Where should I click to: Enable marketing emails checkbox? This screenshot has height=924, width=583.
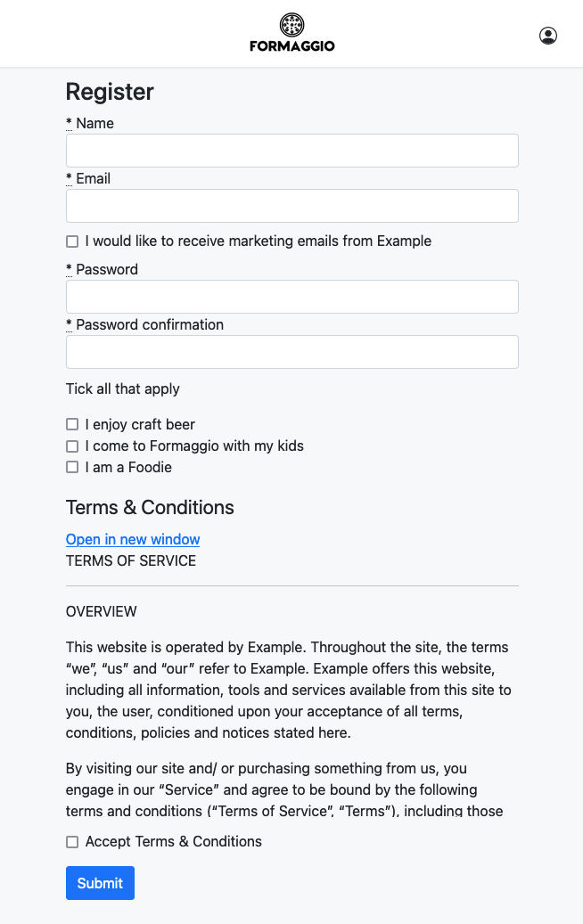[72, 241]
